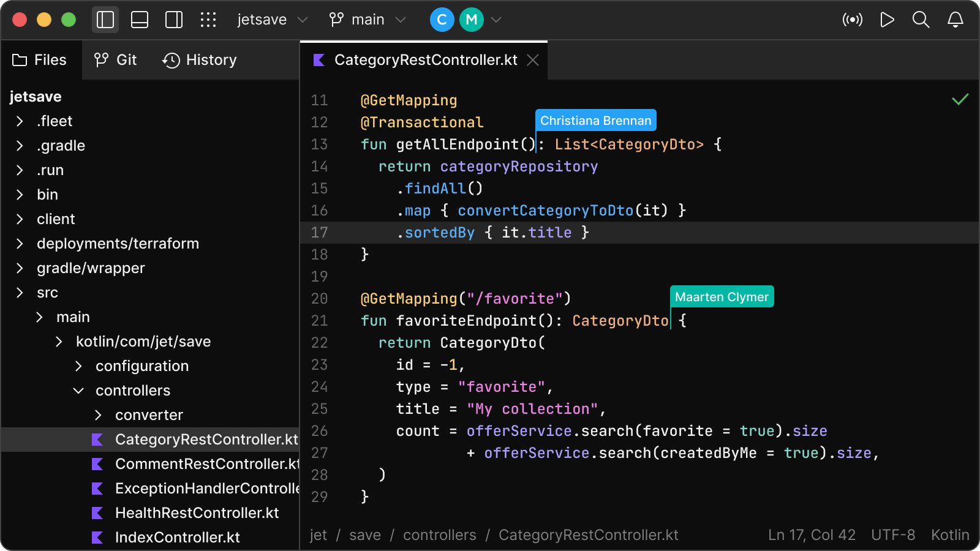
Task: Switch to the History tab
Action: (x=199, y=59)
